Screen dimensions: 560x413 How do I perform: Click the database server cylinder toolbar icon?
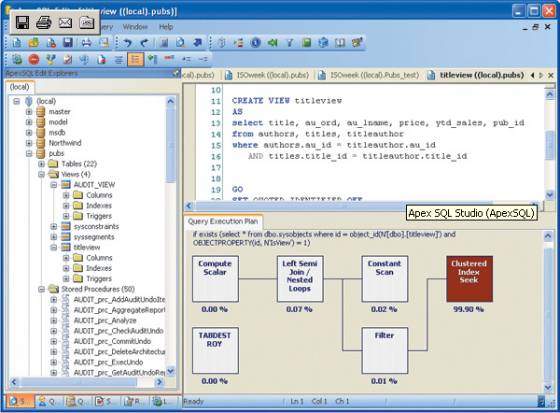[x=222, y=43]
